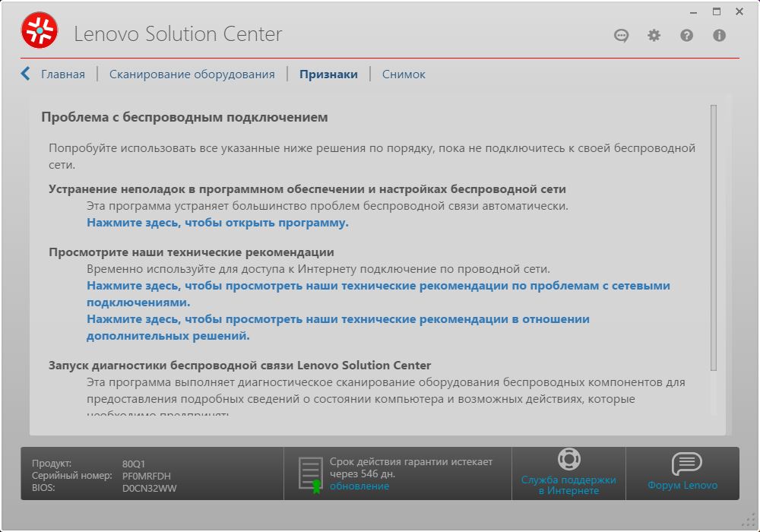Click the 'Lenovo Solution Center' title text

[x=178, y=34]
